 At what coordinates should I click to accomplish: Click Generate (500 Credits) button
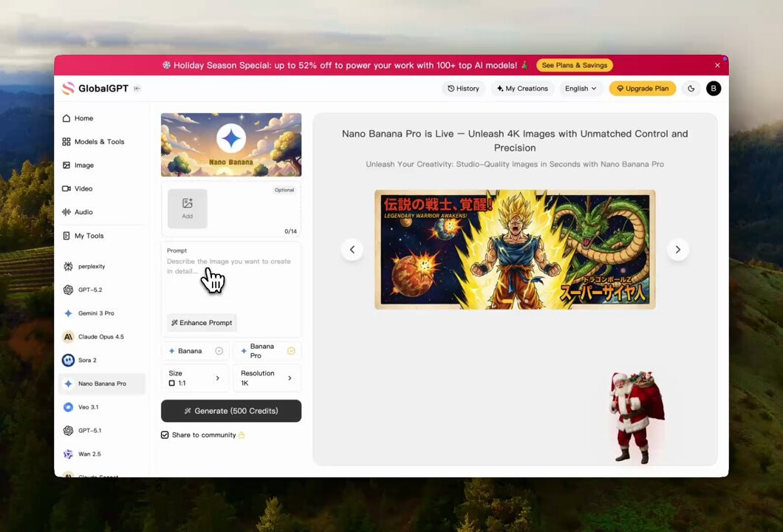[231, 411]
